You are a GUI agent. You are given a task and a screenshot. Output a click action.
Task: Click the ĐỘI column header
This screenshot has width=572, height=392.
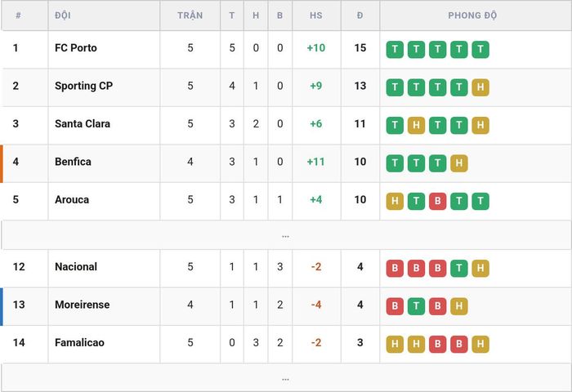tap(63, 16)
